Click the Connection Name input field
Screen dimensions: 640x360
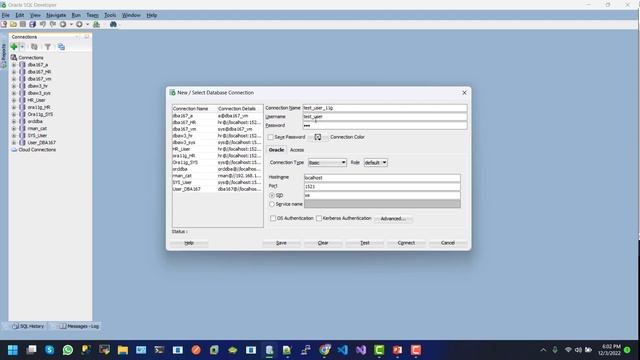point(384,108)
